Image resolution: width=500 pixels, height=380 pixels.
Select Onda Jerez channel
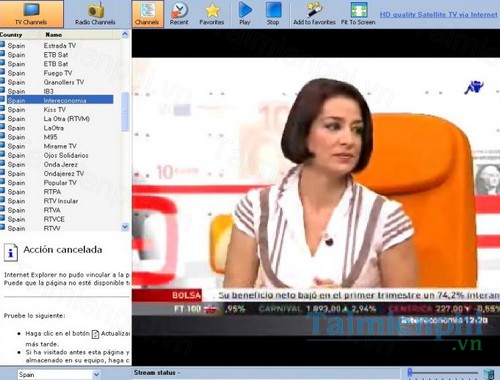point(61,165)
